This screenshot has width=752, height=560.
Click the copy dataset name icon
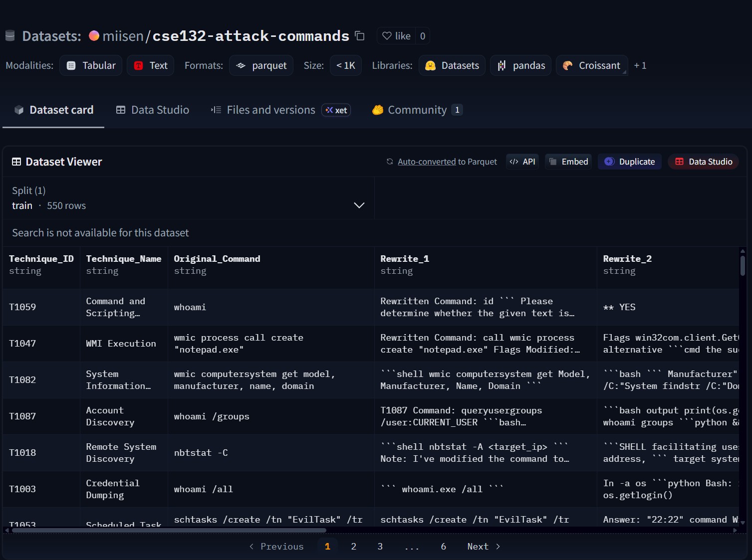pos(360,36)
